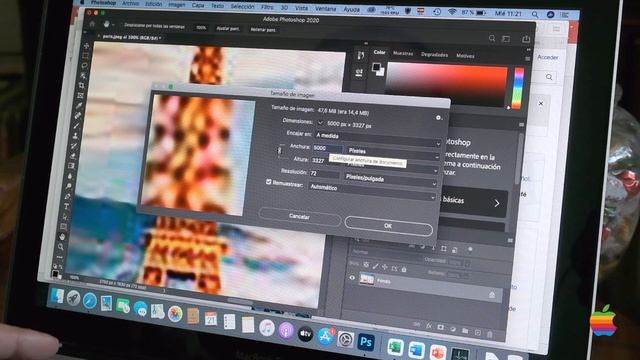This screenshot has width=640, height=360.
Task: Select the Eyedropper tool
Action: pyautogui.click(x=79, y=105)
